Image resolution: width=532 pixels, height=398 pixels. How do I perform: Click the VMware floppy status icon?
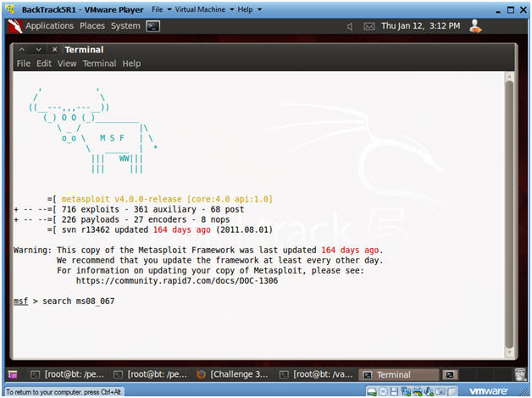coord(394,391)
